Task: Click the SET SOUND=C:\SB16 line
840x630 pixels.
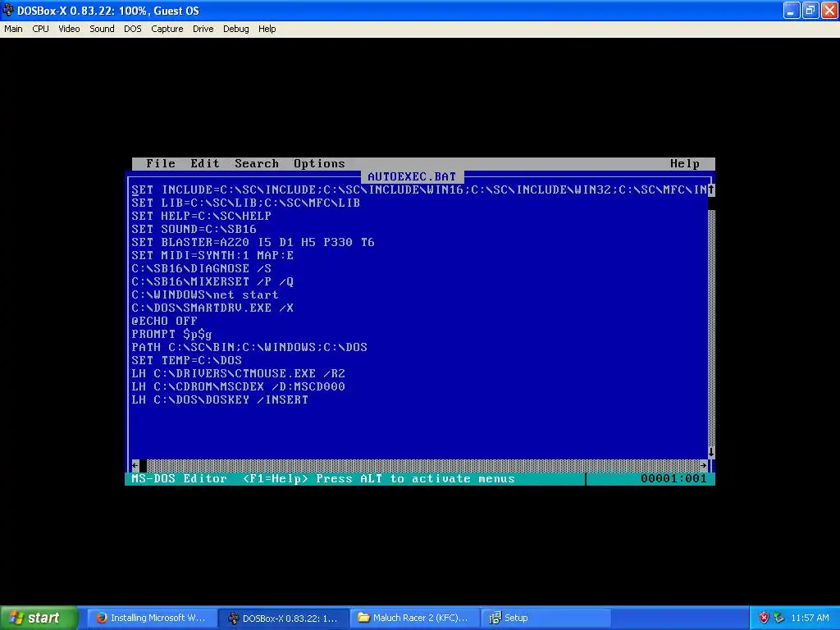Action: click(194, 230)
